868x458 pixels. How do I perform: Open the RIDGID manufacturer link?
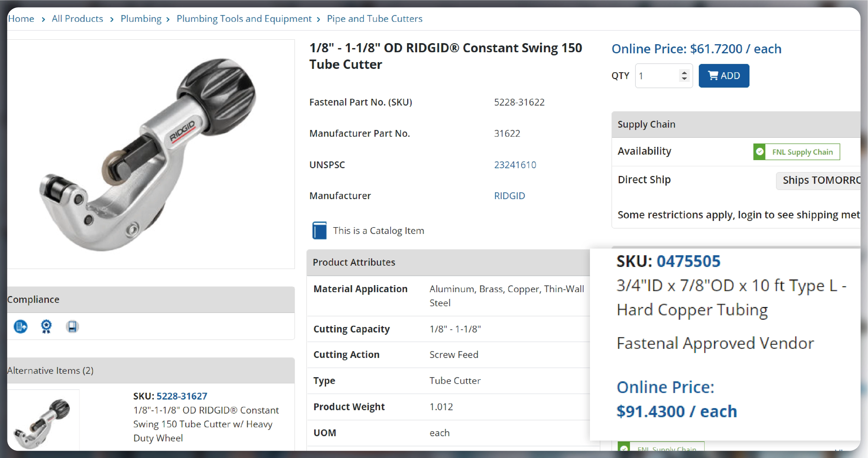[509, 196]
